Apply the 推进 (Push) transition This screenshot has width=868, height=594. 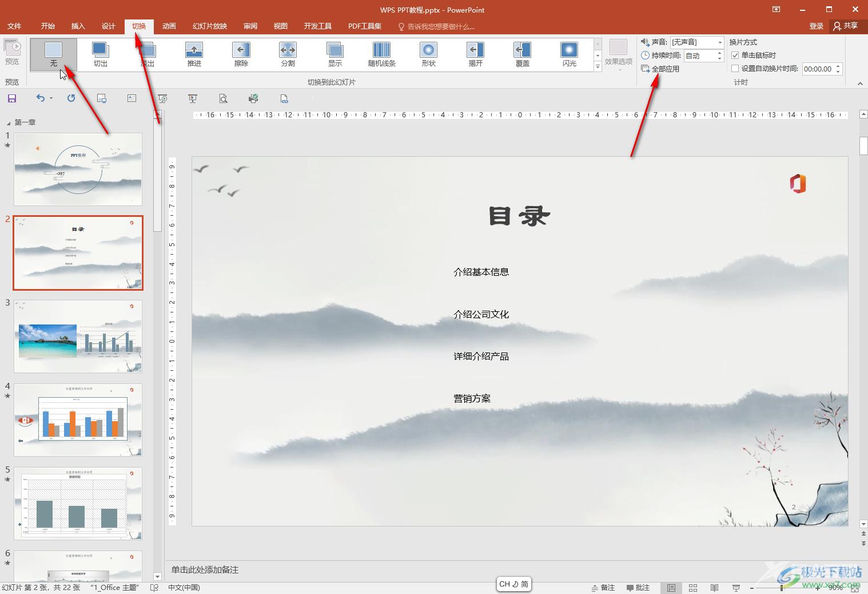(194, 55)
